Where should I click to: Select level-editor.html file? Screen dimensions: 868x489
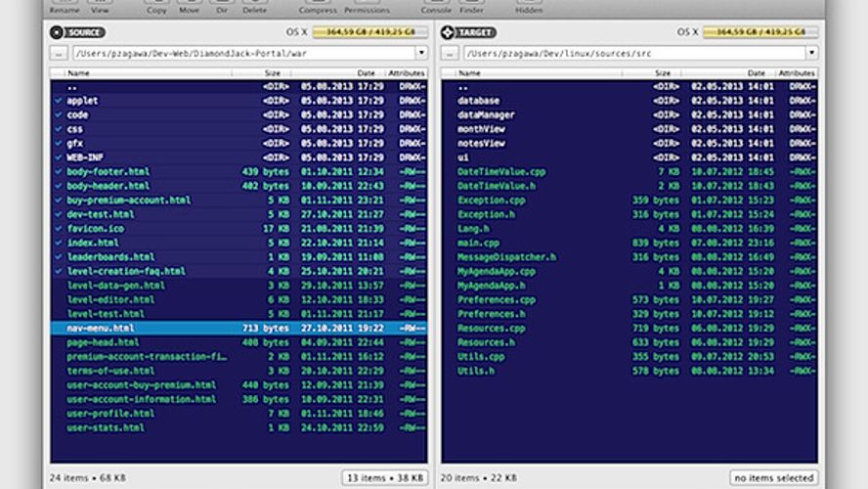click(239, 299)
